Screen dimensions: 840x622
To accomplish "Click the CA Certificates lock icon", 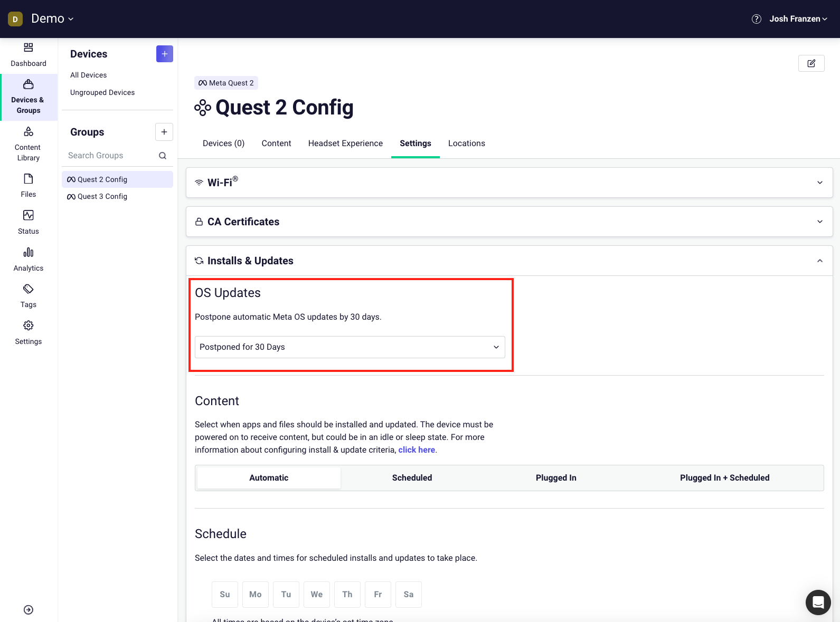I will coord(199,222).
